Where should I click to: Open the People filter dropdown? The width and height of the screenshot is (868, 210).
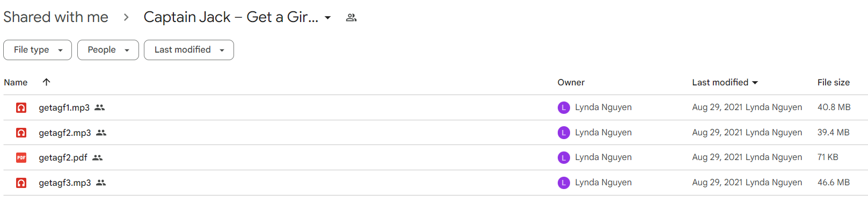coord(108,50)
